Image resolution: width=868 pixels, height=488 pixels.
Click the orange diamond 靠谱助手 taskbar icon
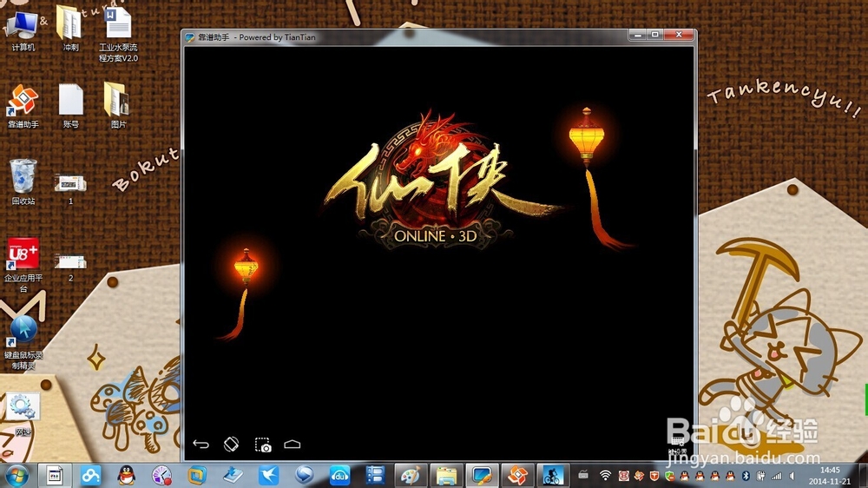click(517, 476)
